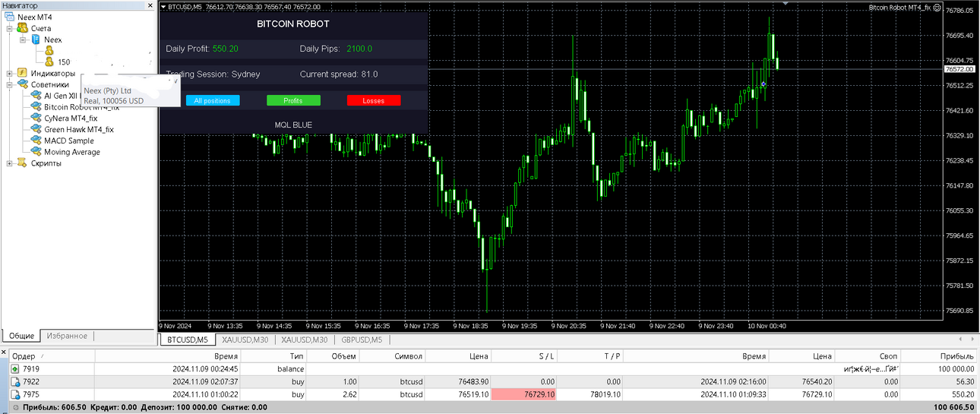980x414 pixels.
Task: Close the Navigator panel with its X
Action: click(x=150, y=5)
